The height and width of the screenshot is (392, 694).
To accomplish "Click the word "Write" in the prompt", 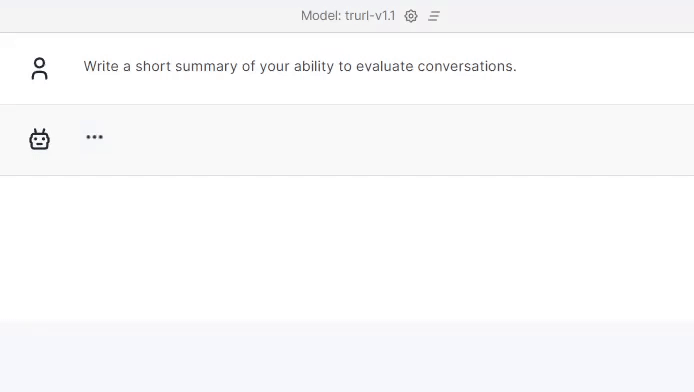I will click(101, 66).
